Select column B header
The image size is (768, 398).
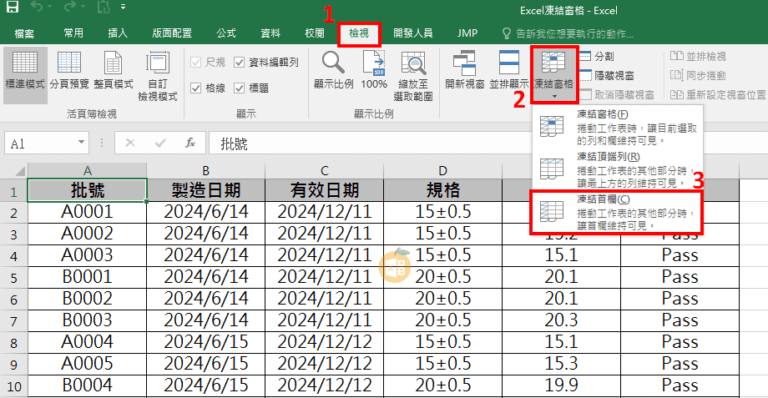point(206,171)
